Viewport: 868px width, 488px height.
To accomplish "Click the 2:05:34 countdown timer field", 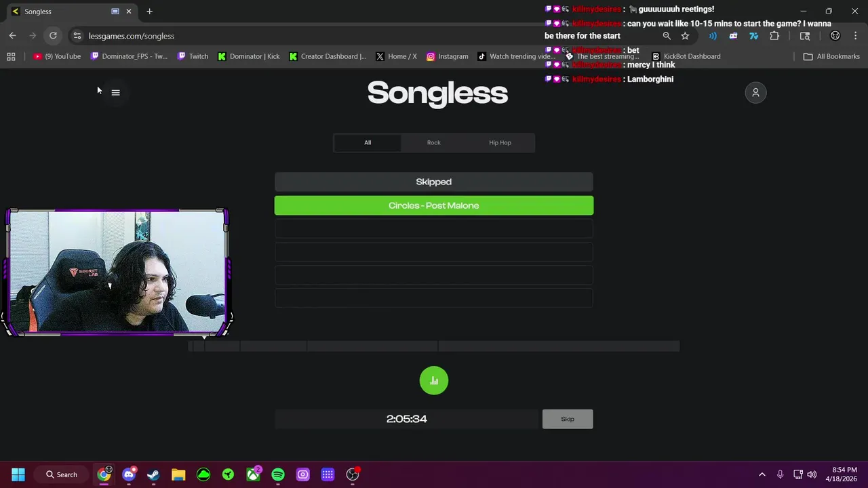I will click(406, 419).
